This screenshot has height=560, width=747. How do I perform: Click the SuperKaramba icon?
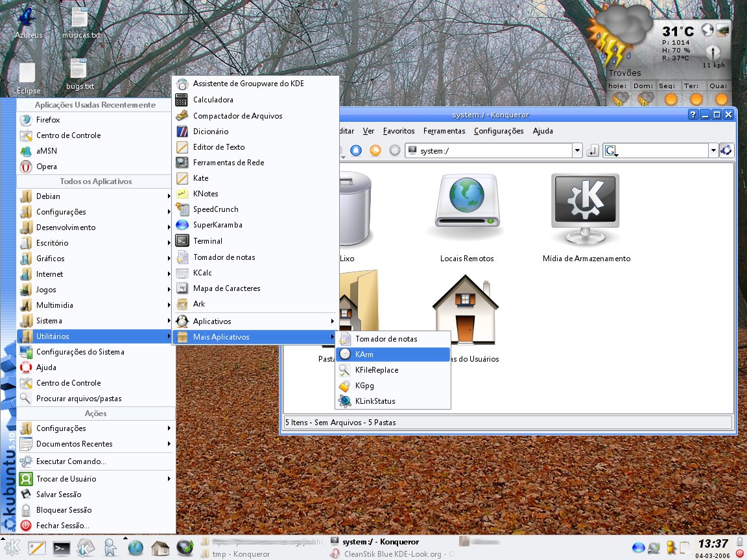(x=182, y=225)
